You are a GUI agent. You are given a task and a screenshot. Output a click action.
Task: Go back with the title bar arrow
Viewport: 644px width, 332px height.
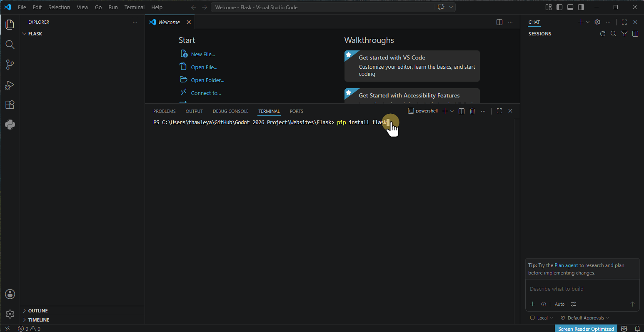[194, 7]
